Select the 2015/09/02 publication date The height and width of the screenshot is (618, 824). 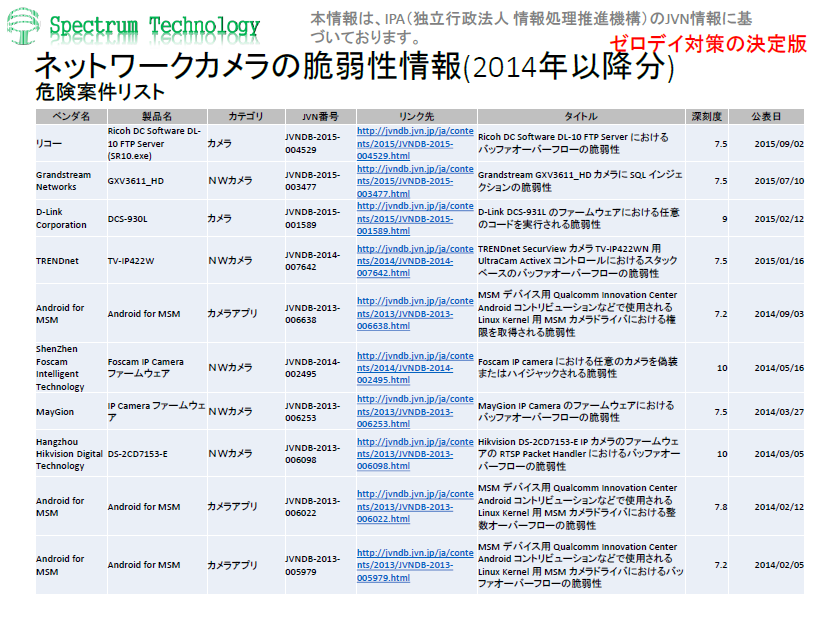tap(779, 143)
